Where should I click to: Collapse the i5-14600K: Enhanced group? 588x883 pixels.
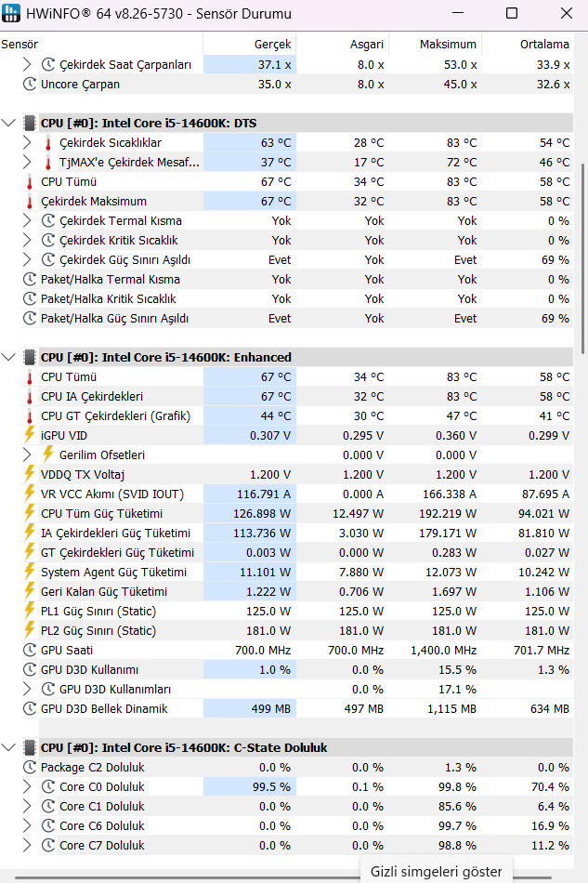[x=8, y=357]
